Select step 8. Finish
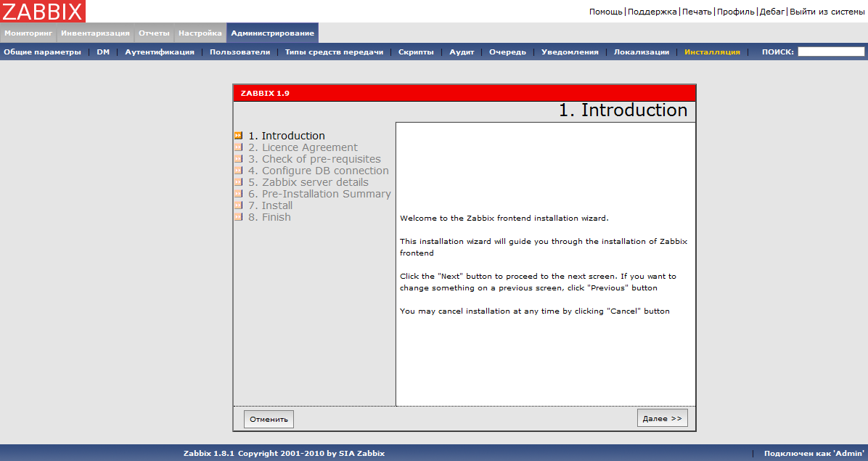This screenshot has height=461, width=868. pyautogui.click(x=269, y=217)
